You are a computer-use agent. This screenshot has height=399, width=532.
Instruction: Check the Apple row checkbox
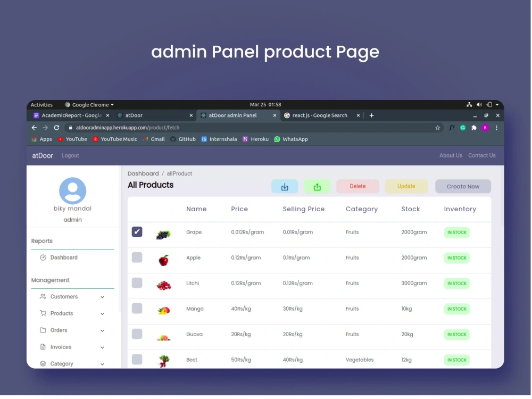point(137,258)
